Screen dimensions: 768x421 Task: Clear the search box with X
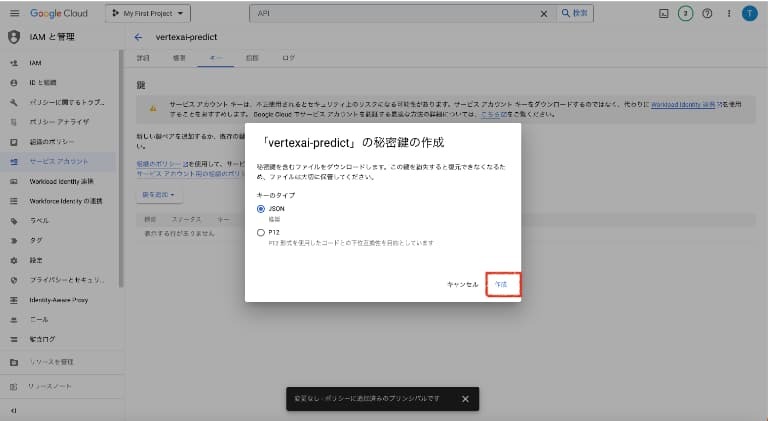[544, 14]
